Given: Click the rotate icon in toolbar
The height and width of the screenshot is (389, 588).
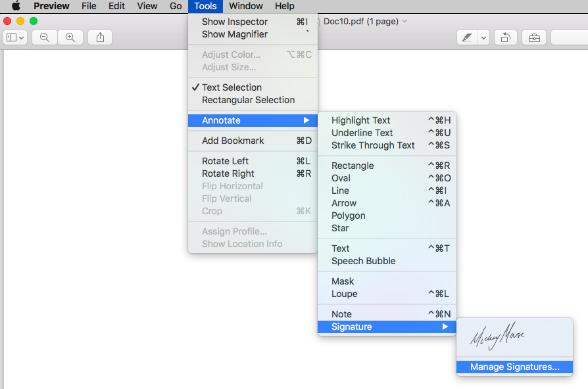Looking at the screenshot, I should coord(506,37).
